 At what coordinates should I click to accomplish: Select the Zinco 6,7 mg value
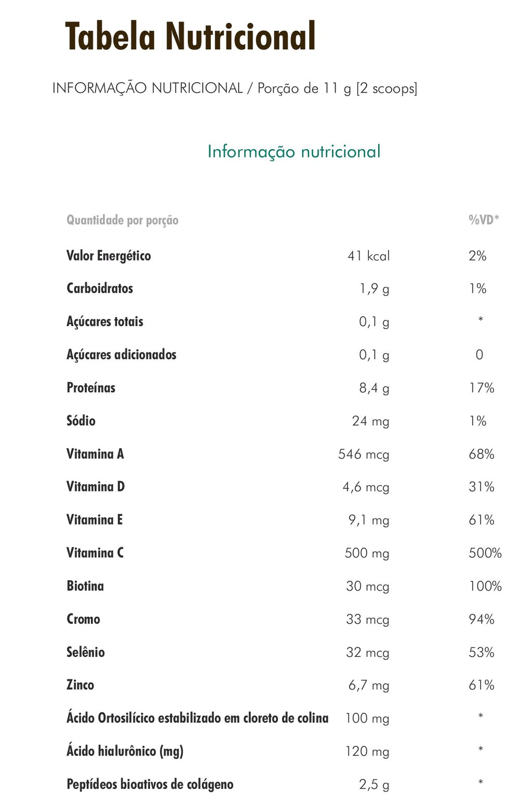(369, 686)
